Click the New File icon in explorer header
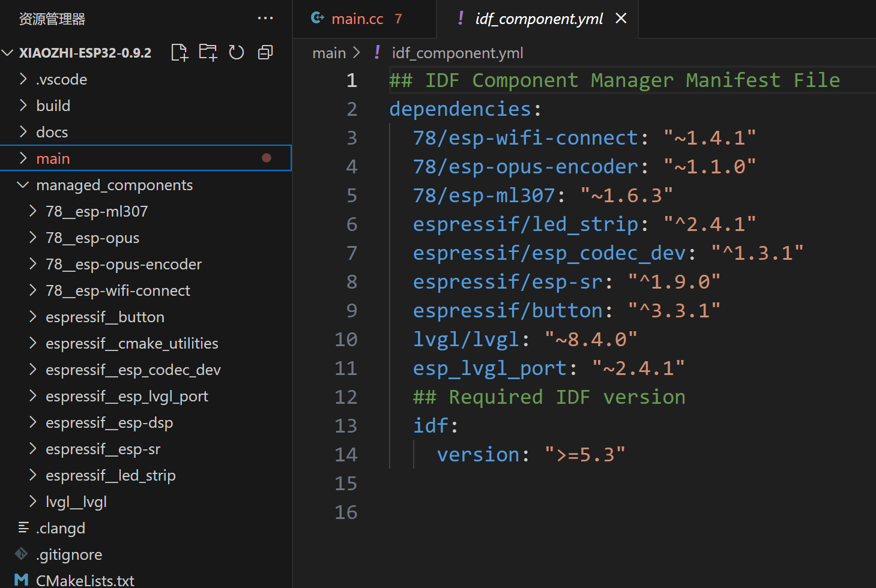Image resolution: width=876 pixels, height=588 pixels. tap(180, 53)
